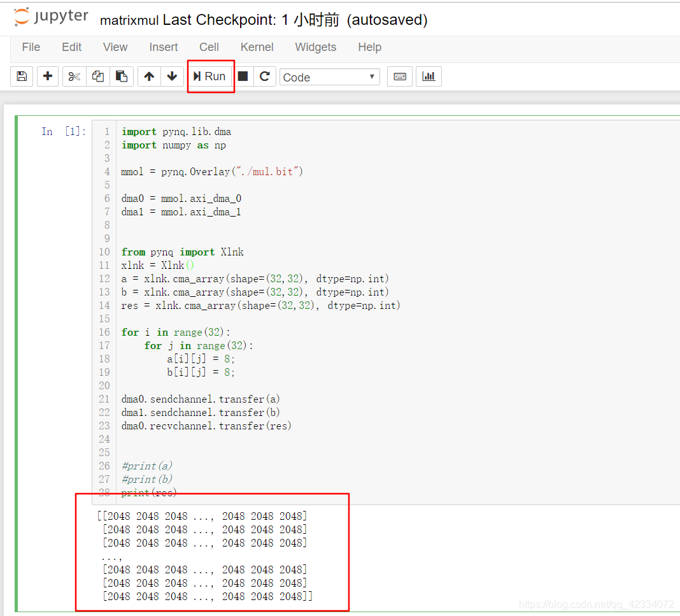Click the '#print(b)' comment line
The width and height of the screenshot is (680, 616).
pyautogui.click(x=147, y=479)
